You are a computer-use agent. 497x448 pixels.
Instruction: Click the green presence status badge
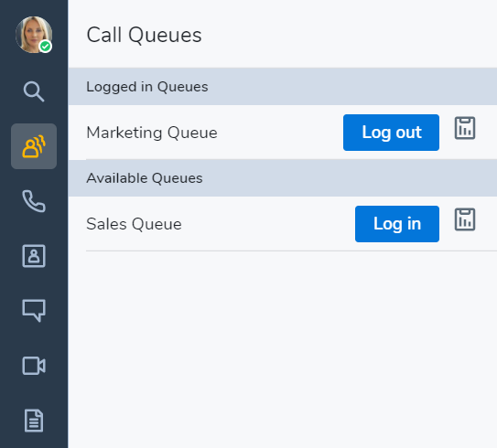pos(46,47)
